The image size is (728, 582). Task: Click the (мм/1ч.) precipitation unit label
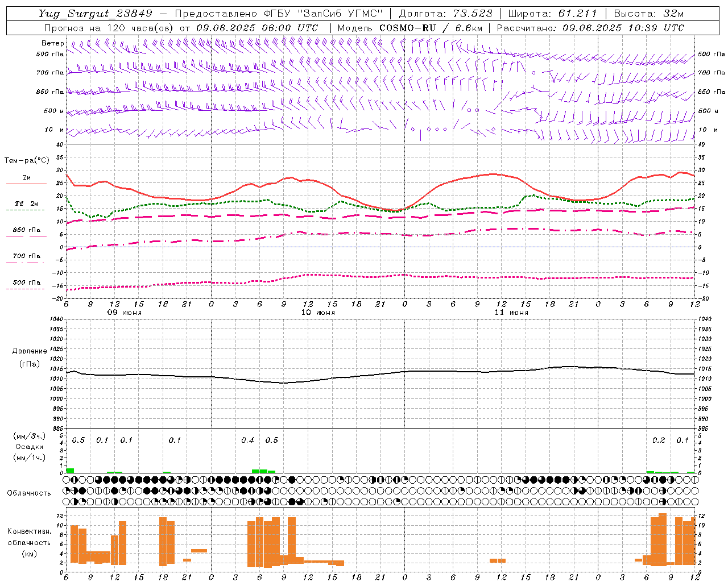point(30,458)
